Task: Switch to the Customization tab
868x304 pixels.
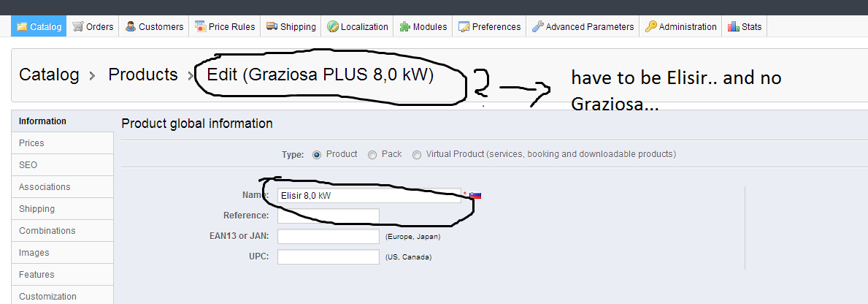Action: pos(62,296)
